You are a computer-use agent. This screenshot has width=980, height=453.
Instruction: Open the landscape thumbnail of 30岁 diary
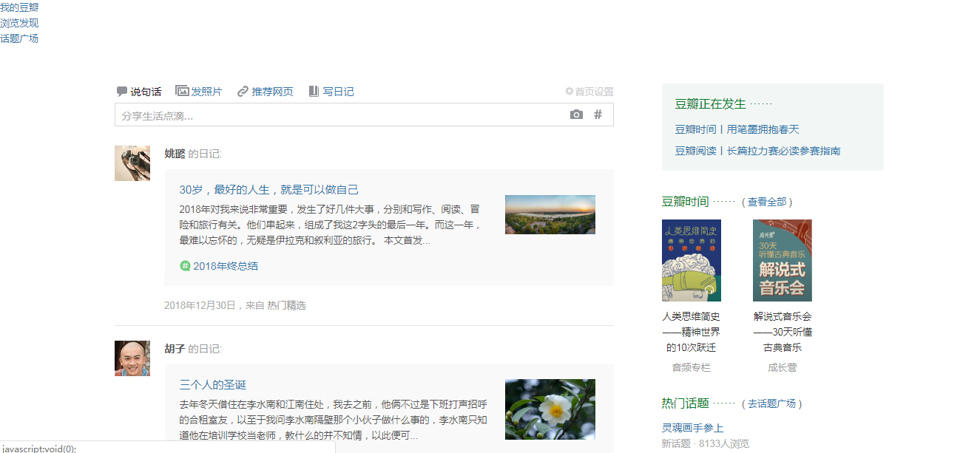pyautogui.click(x=550, y=214)
